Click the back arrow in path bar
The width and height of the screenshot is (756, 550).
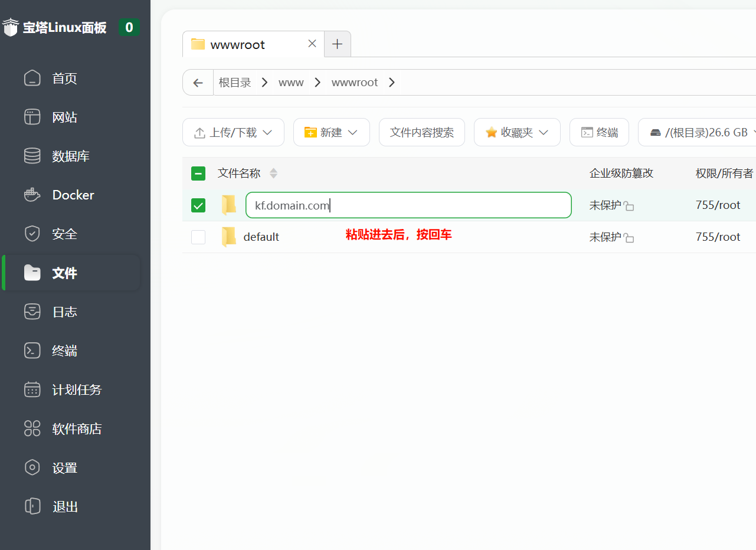click(198, 83)
